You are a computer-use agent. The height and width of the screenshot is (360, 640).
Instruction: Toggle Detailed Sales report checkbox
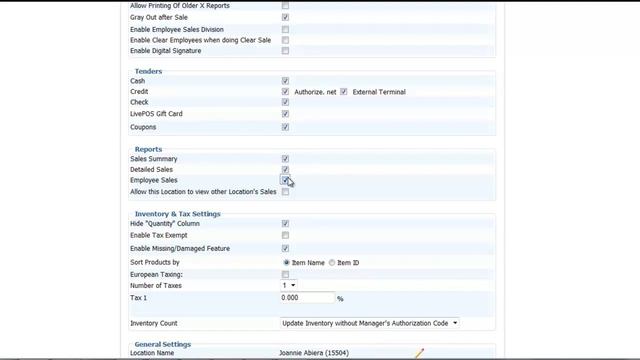(x=285, y=169)
